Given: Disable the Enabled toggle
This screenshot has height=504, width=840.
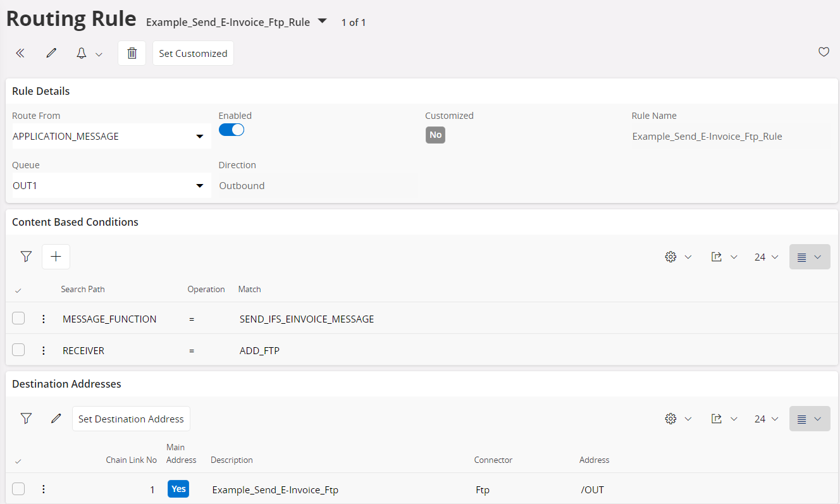Looking at the screenshot, I should tap(231, 129).
